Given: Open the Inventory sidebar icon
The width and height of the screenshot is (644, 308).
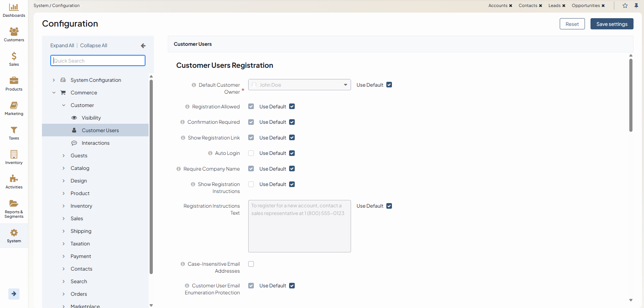Looking at the screenshot, I should click(14, 155).
